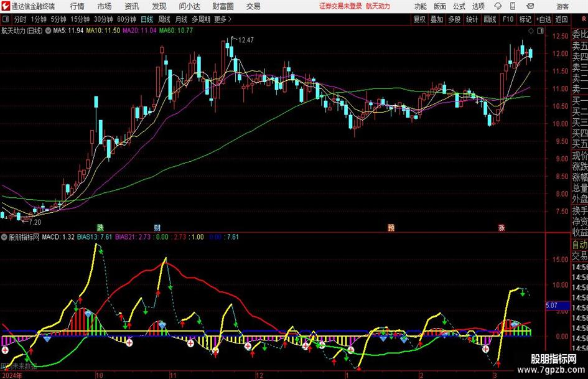Select the 月线 monthly period tab
The width and height of the screenshot is (588, 379).
[x=182, y=19]
